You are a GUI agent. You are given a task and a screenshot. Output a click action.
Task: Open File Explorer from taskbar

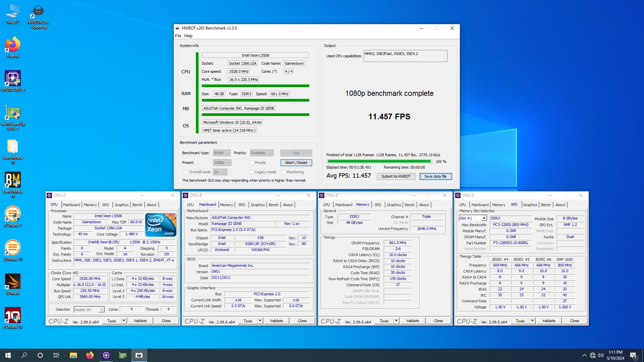tap(73, 355)
